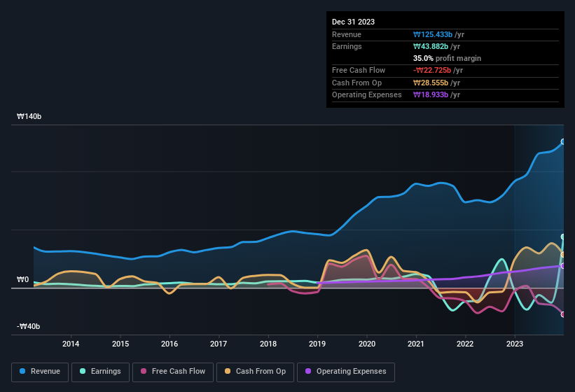
Task: Toggle the Cash From Op legend button
Action: [x=255, y=372]
